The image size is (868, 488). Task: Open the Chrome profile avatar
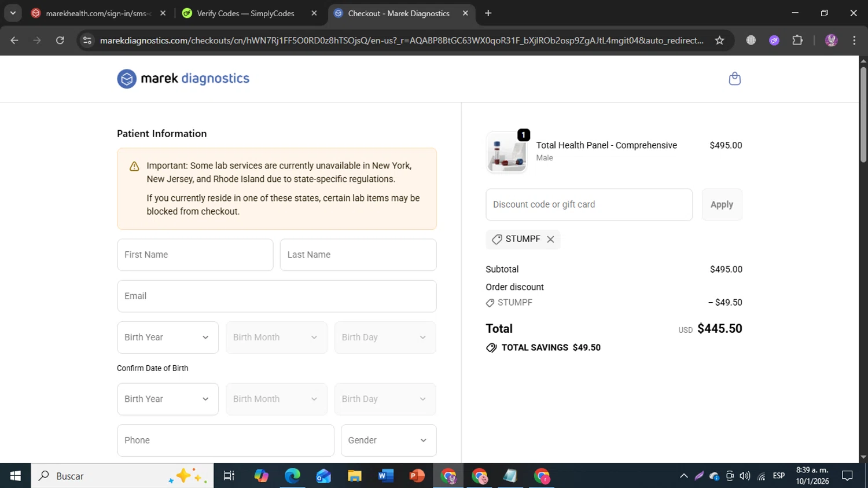(831, 40)
